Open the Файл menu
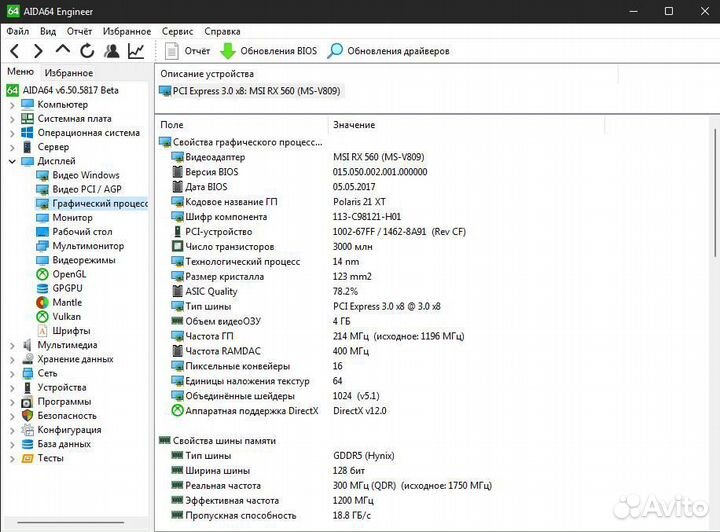Viewport: 720px width, 532px height. click(x=17, y=31)
